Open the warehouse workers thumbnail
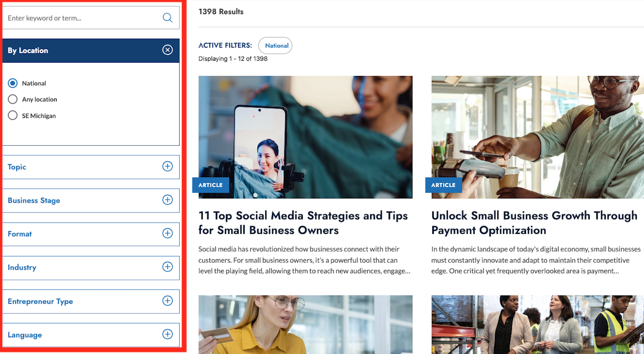The height and width of the screenshot is (354, 644). coord(537,324)
